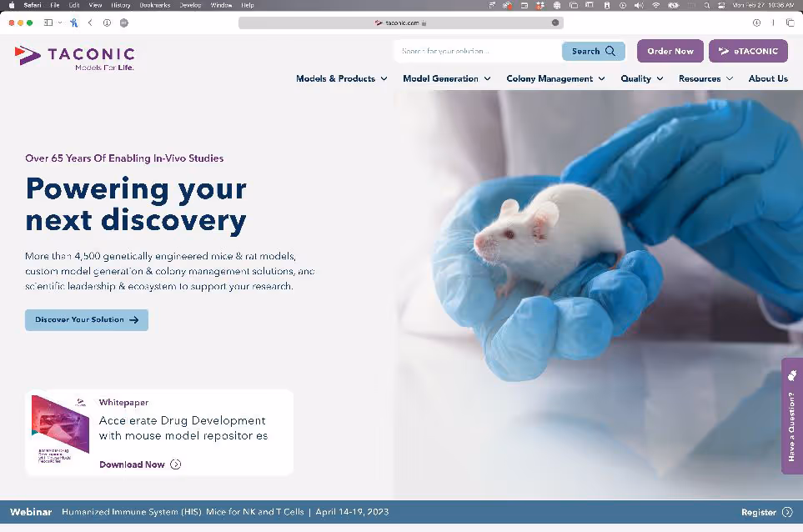Open the Bookmarks menu in Safari
The image size is (803, 532).
coord(154,5)
